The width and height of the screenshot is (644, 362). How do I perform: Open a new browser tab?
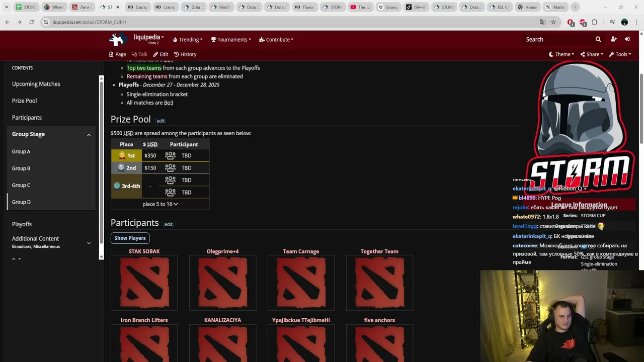point(576,7)
